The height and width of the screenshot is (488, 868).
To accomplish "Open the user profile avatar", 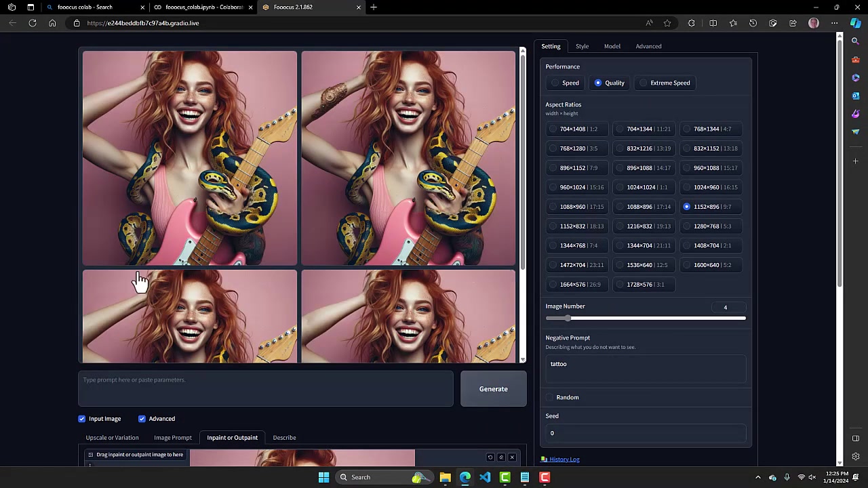I will (x=814, y=23).
